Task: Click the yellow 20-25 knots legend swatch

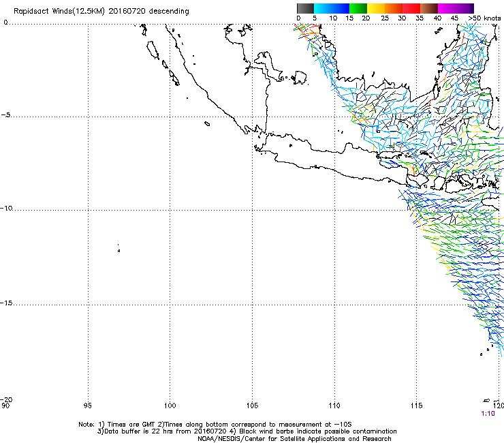Action: [376, 8]
